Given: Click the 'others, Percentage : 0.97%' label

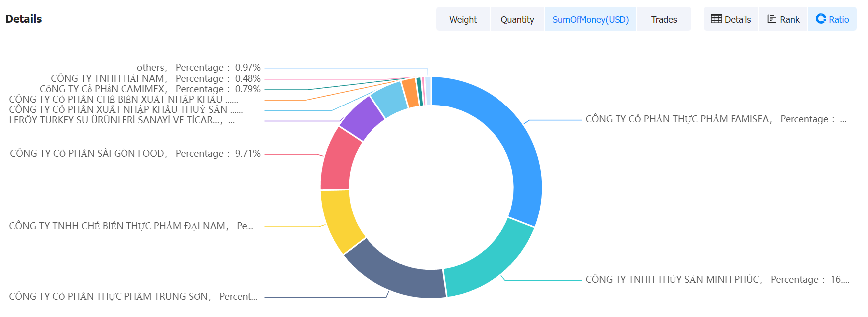Looking at the screenshot, I should [x=199, y=67].
